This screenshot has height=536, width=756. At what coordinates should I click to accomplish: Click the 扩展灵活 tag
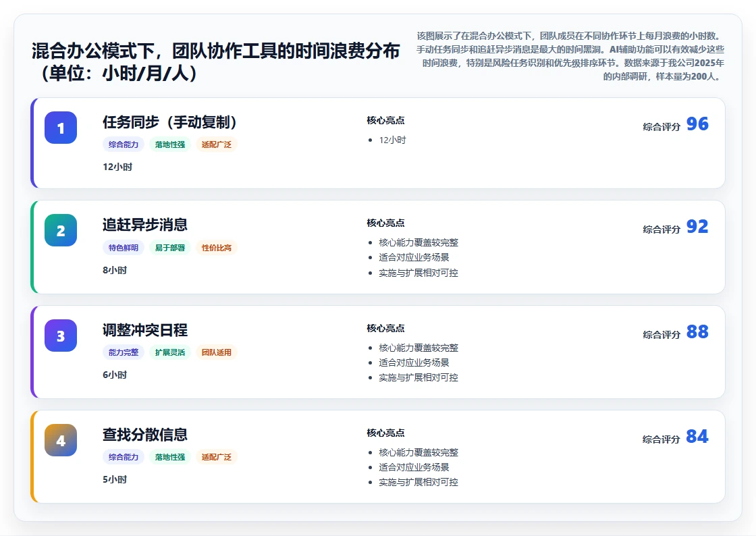[170, 352]
